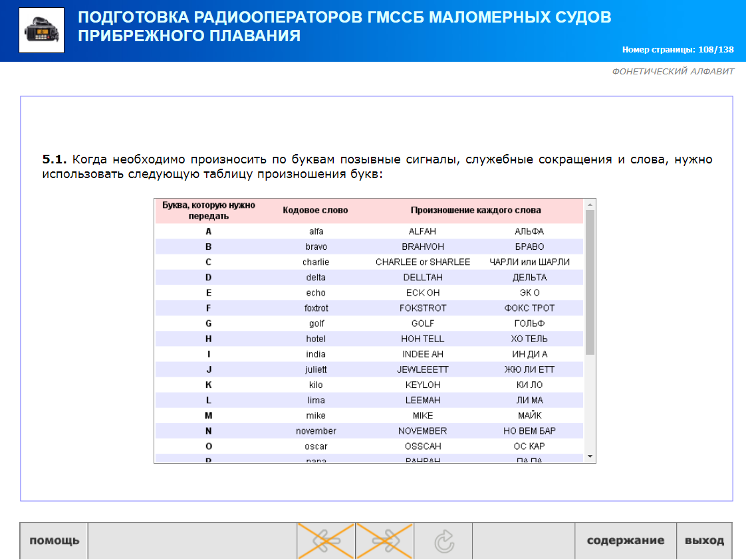Select the code word kilo
The image size is (746, 560).
[316, 385]
